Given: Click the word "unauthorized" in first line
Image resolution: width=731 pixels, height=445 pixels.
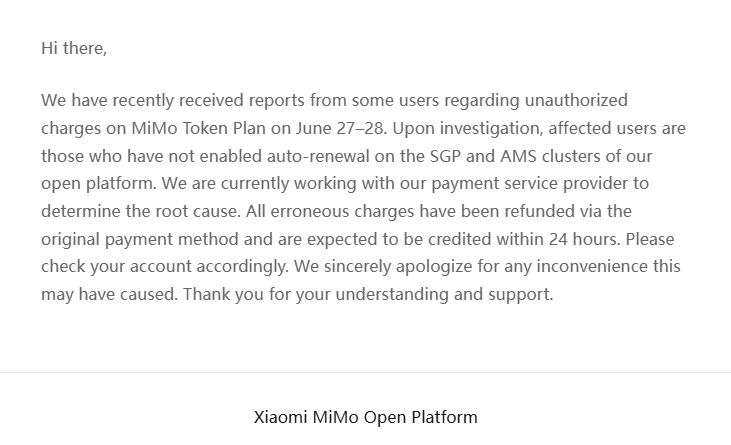Looking at the screenshot, I should pos(576,100).
